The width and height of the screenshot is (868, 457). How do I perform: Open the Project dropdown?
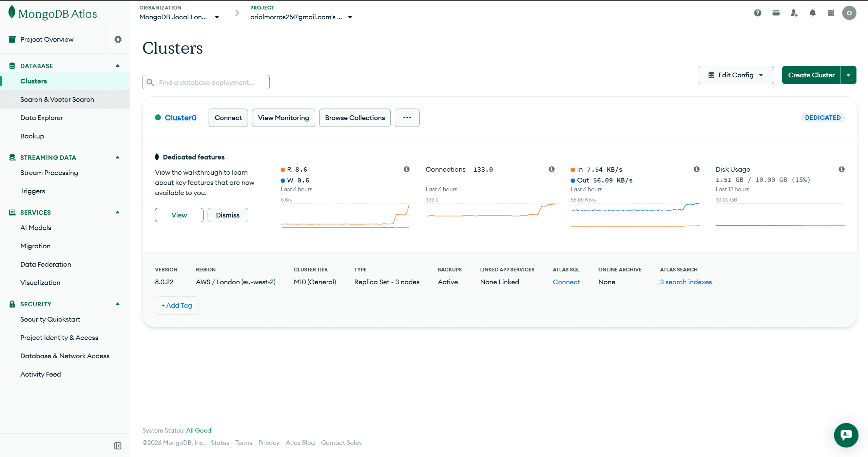(x=301, y=17)
